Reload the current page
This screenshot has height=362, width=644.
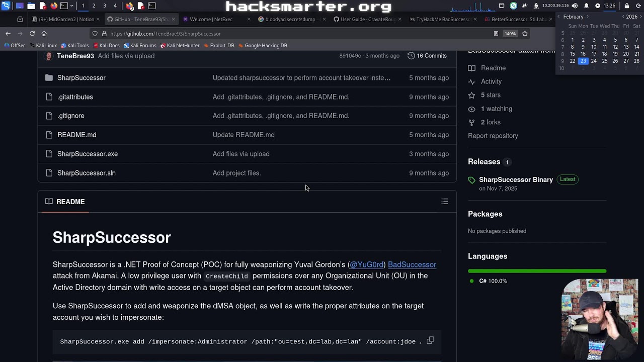pyautogui.click(x=32, y=34)
